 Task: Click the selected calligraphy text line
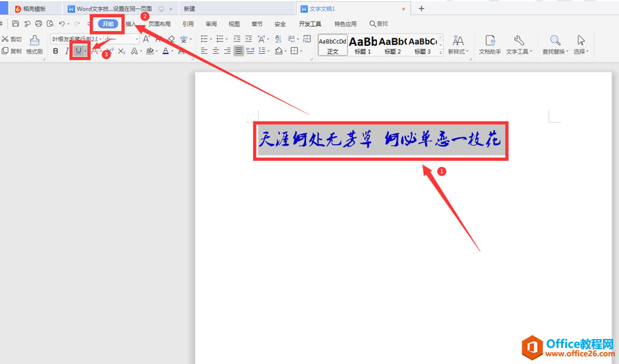tap(380, 140)
